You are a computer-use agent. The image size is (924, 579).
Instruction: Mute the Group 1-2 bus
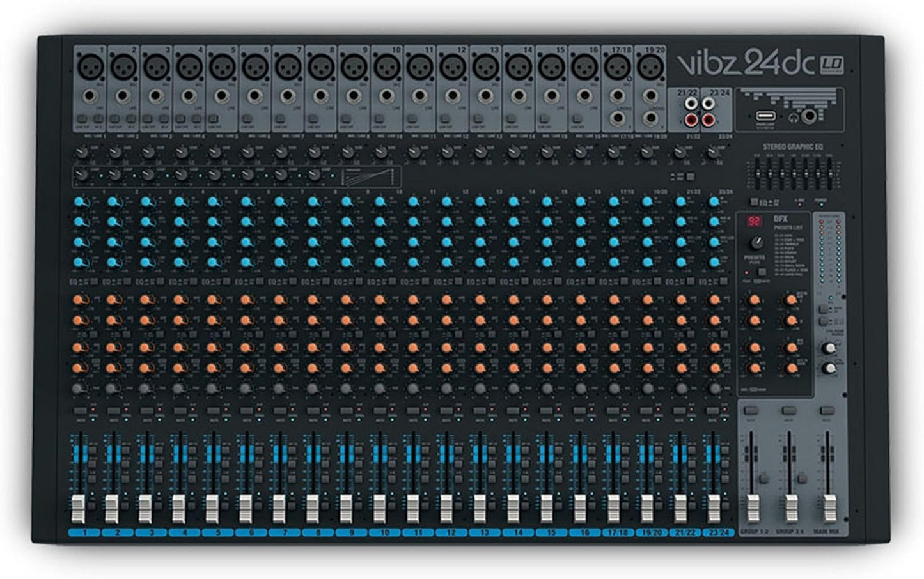pyautogui.click(x=751, y=411)
